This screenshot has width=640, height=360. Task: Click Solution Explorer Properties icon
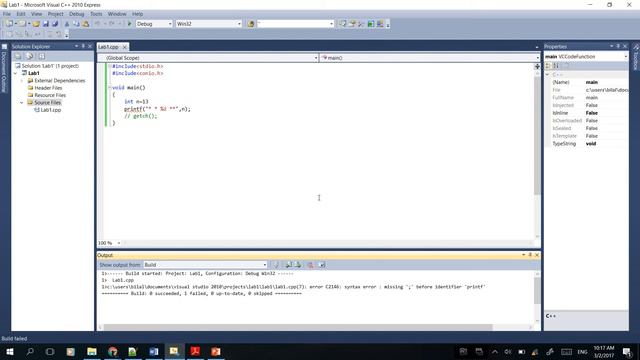[18, 56]
